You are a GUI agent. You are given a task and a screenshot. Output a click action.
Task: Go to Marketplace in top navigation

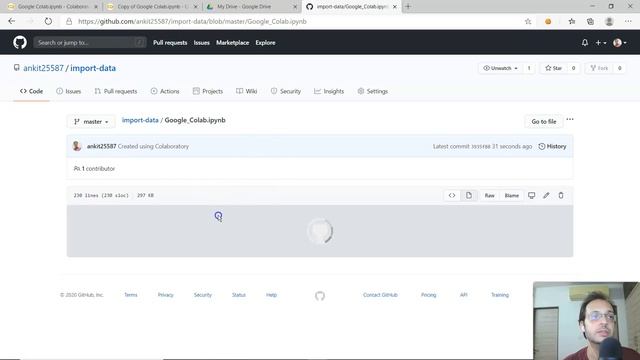(x=232, y=43)
